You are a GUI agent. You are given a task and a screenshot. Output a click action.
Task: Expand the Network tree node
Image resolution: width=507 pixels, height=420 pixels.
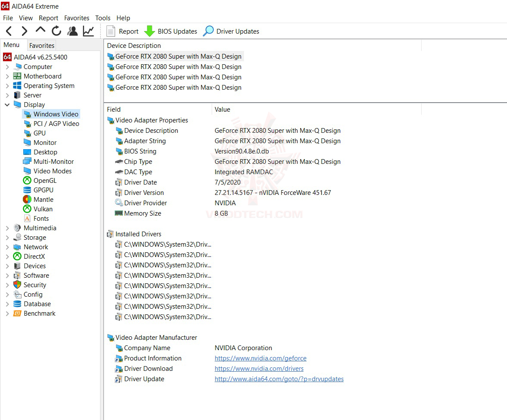[x=7, y=247]
